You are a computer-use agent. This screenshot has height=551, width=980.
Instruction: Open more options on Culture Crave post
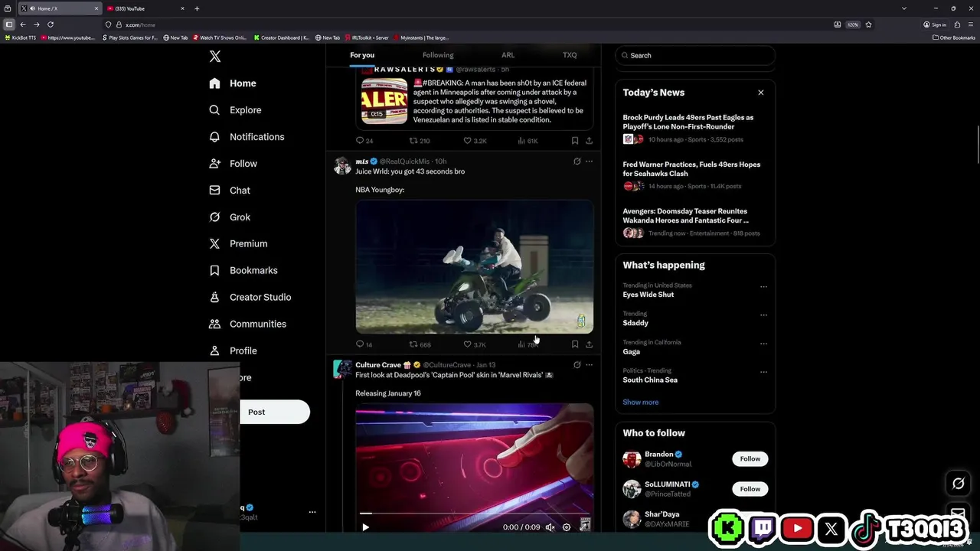click(x=589, y=365)
